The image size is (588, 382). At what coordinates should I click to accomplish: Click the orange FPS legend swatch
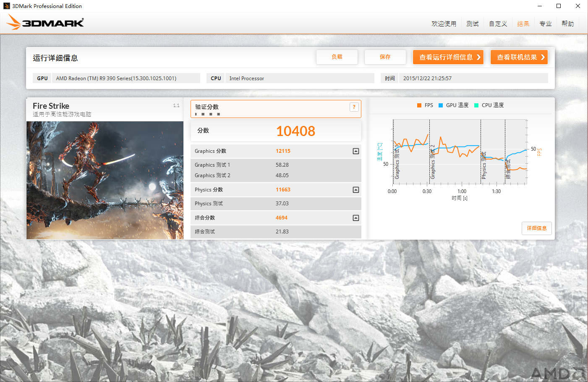click(x=419, y=105)
